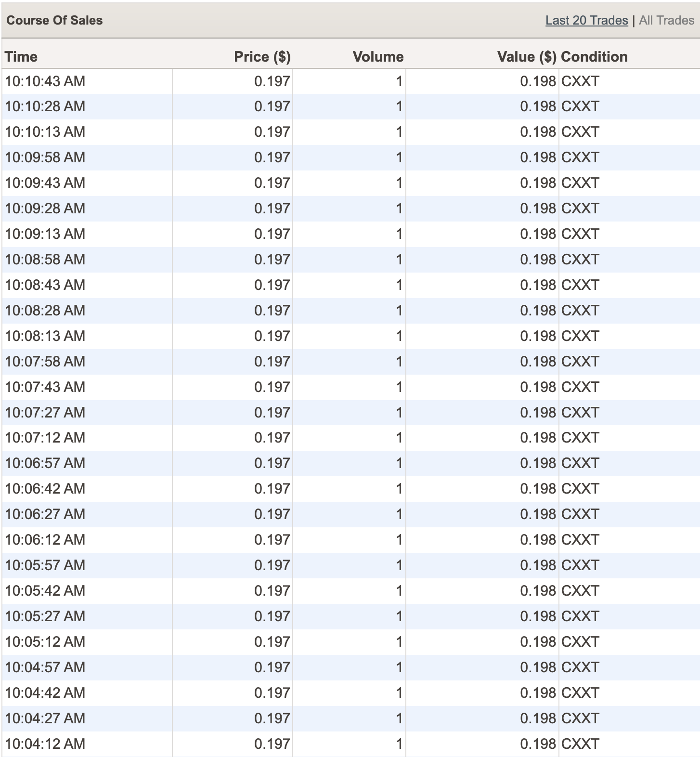Click the price of the 10:07:27 AM trade
700x757 pixels.
[x=272, y=413]
